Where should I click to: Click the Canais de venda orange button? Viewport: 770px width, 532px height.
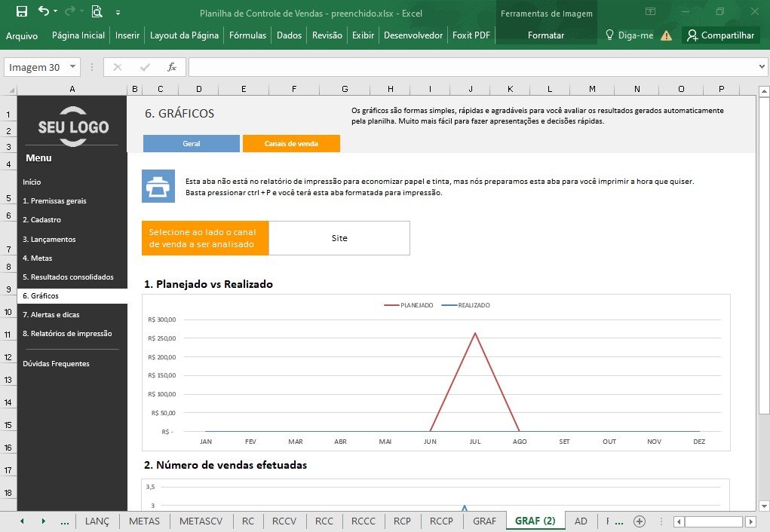click(x=291, y=143)
